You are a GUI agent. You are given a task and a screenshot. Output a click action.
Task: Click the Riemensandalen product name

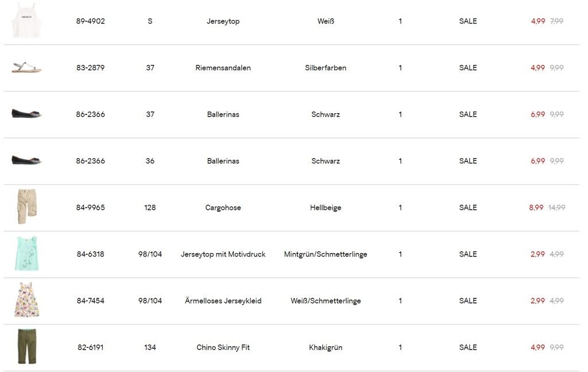click(x=223, y=68)
